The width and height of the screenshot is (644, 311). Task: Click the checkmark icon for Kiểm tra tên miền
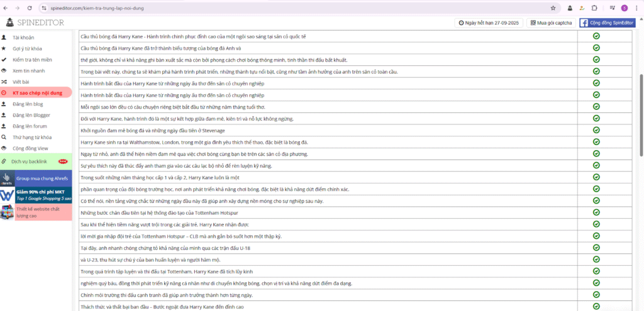pyautogui.click(x=4, y=60)
